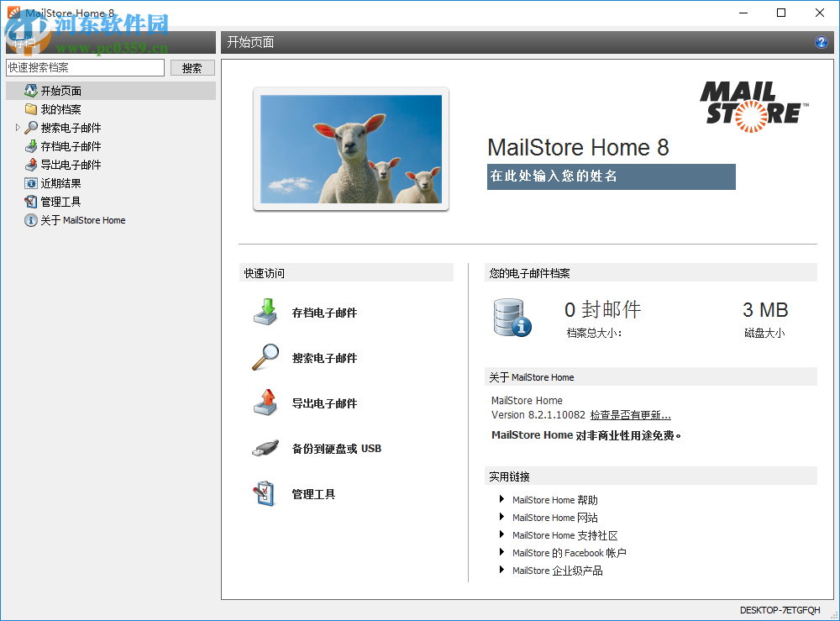Click the 存档电子邮件 quick access icon

265,312
